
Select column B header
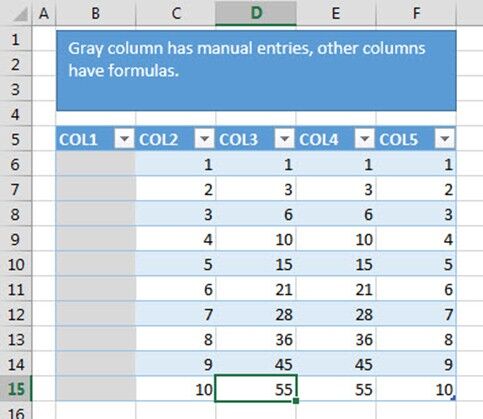[x=96, y=13]
